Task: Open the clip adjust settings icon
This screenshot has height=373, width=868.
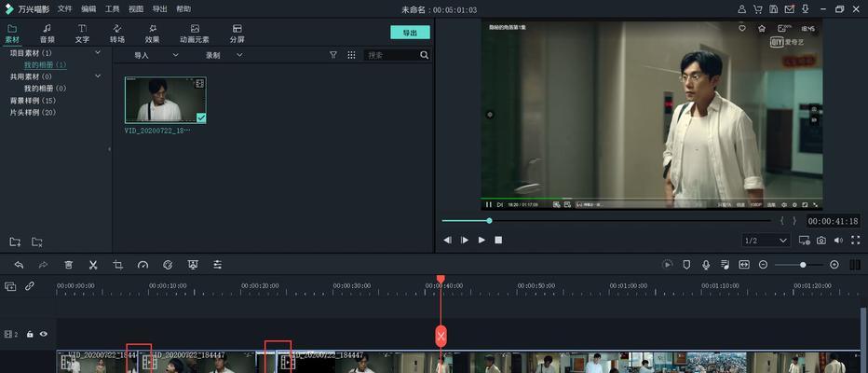Action: click(218, 265)
